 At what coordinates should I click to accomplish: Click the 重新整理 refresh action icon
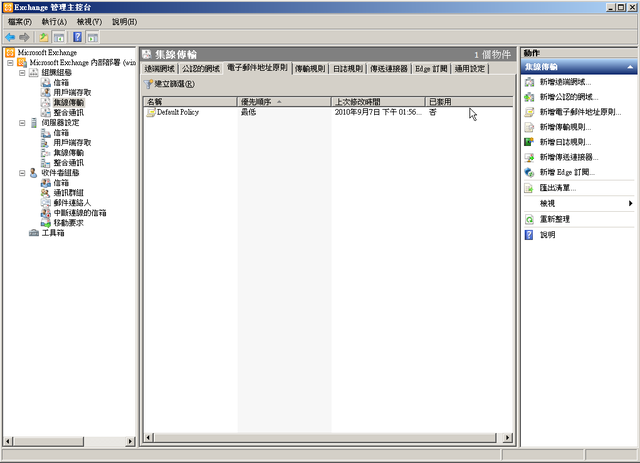[529, 219]
